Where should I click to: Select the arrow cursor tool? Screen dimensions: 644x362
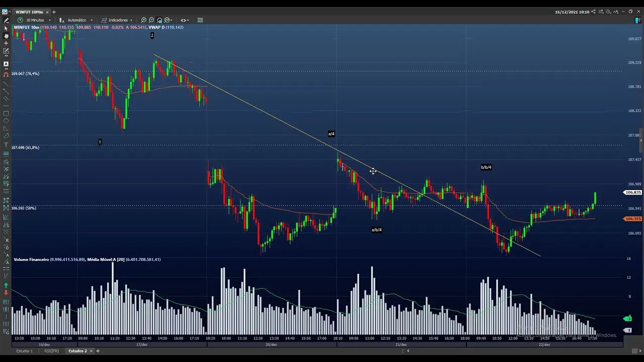[x=6, y=29]
